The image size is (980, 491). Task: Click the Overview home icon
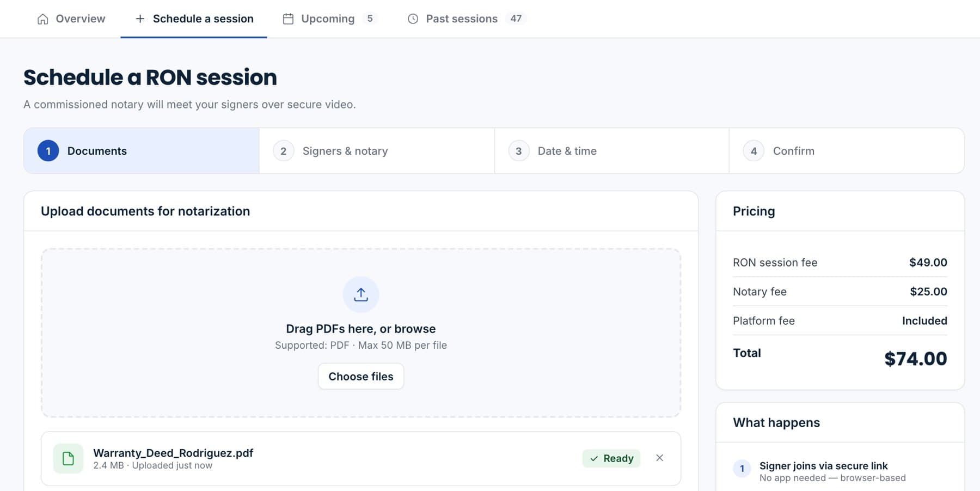43,19
